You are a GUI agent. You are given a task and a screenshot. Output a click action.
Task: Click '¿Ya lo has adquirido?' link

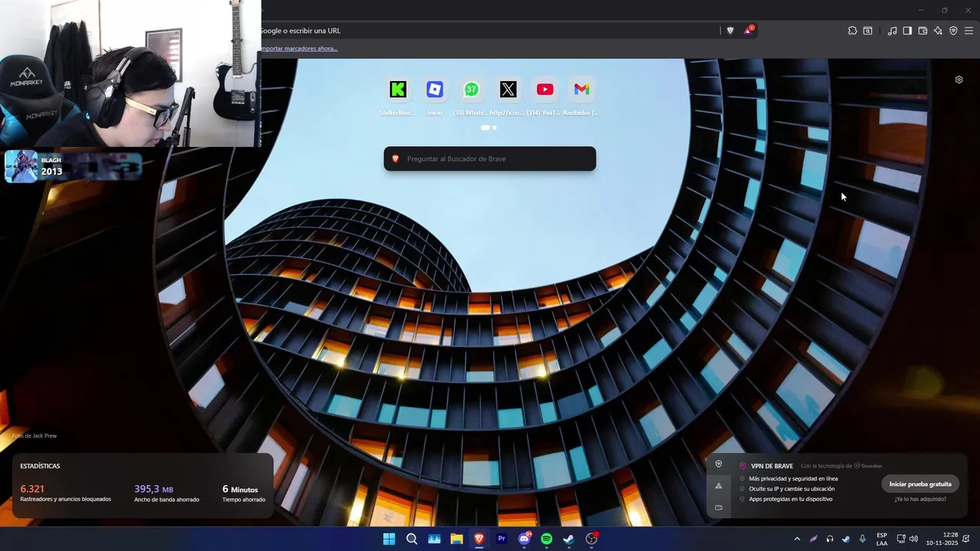pos(920,499)
